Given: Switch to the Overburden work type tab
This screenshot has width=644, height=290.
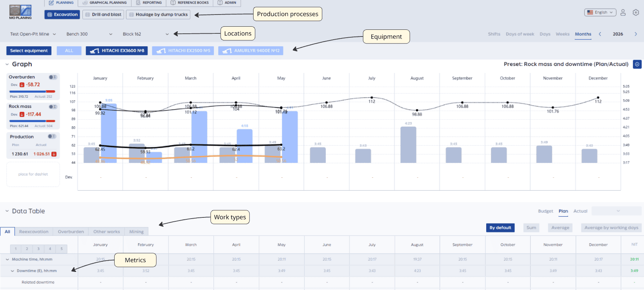Looking at the screenshot, I should point(71,232).
